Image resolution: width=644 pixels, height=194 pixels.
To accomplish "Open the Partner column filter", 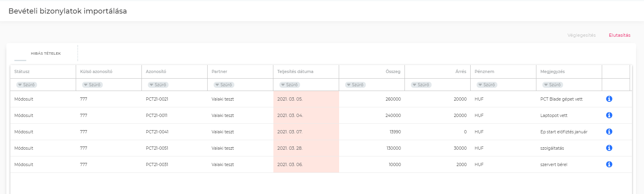I will point(224,85).
